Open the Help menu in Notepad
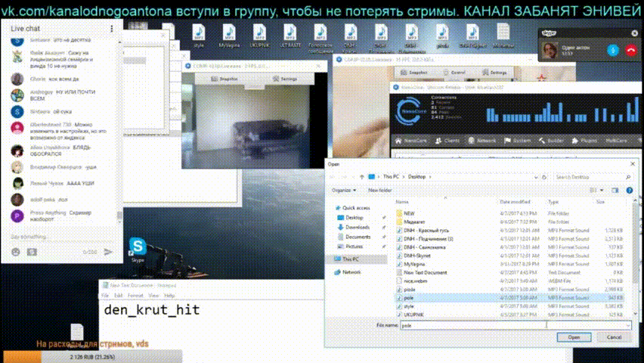This screenshot has width=644, height=363. click(x=169, y=296)
